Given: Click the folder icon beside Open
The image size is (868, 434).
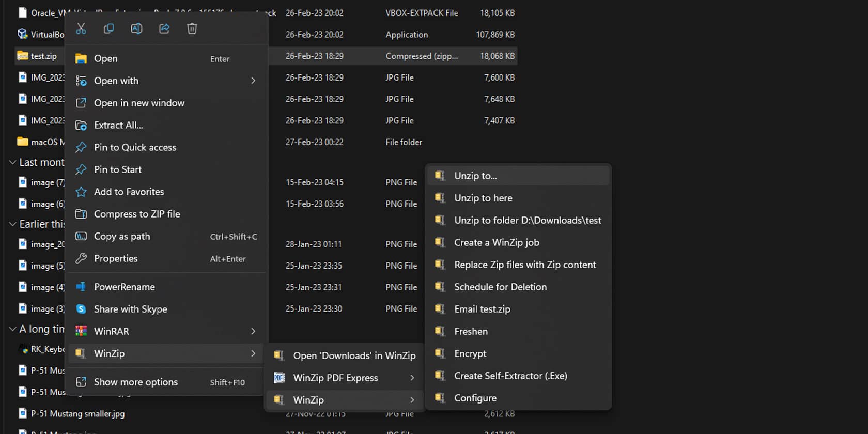Looking at the screenshot, I should 81,58.
